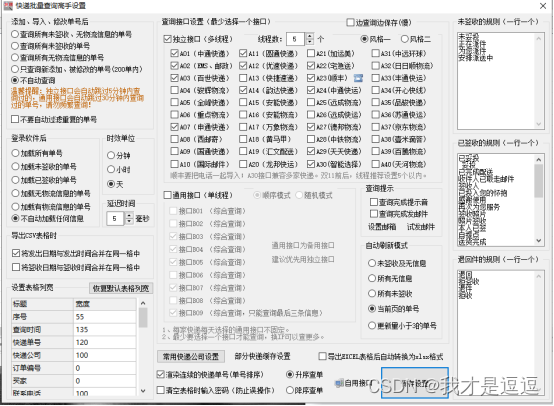554x406 pixels.
Task: Choose 所有未签收 auto-refresh mode
Action: pos(372,294)
